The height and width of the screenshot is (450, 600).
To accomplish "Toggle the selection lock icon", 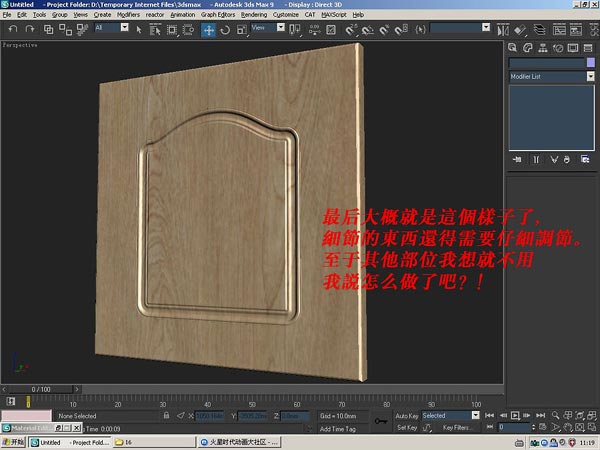I will click(x=166, y=415).
